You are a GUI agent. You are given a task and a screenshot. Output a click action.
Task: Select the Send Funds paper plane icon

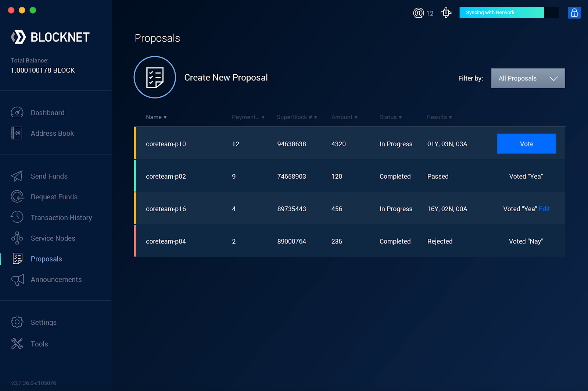[17, 176]
